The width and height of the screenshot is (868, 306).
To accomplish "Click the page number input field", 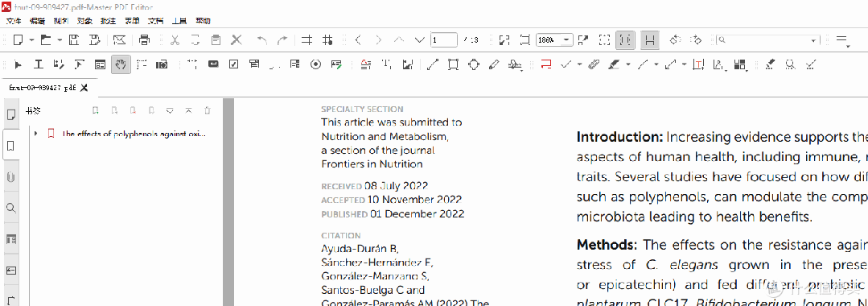I will [x=444, y=40].
